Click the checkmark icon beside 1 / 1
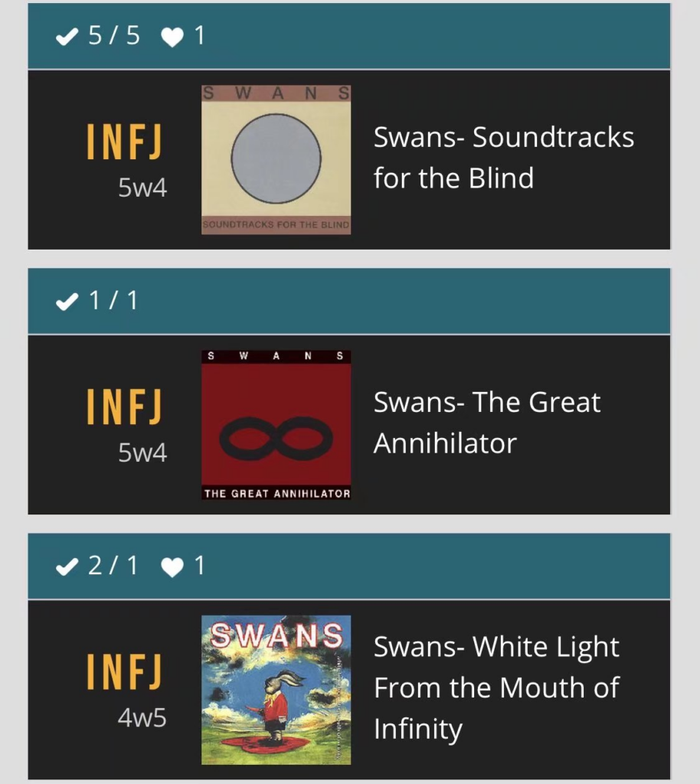The width and height of the screenshot is (700, 784). (x=68, y=302)
